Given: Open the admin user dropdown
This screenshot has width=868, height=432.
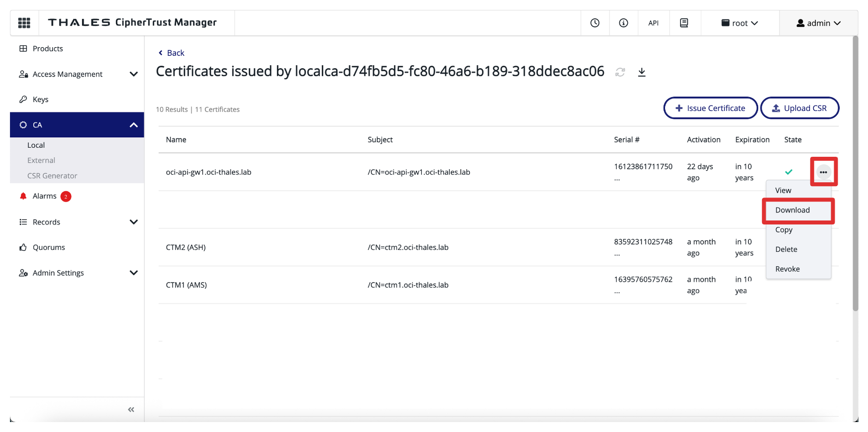Looking at the screenshot, I should point(818,23).
